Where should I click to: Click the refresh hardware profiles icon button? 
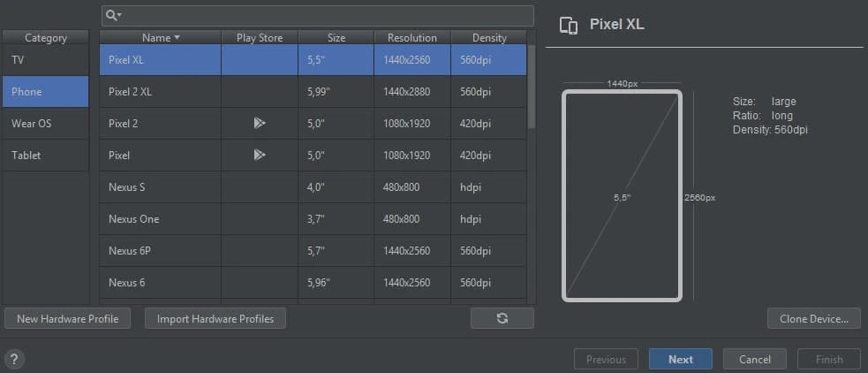point(502,318)
